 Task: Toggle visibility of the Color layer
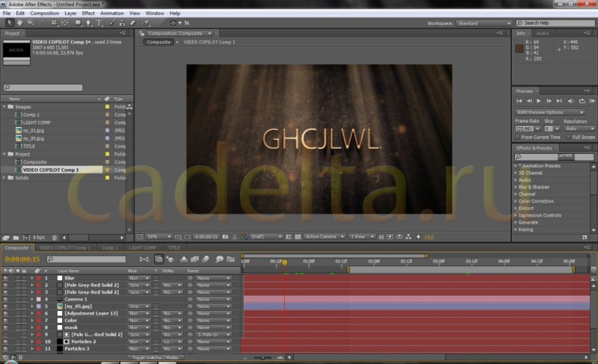click(x=5, y=321)
